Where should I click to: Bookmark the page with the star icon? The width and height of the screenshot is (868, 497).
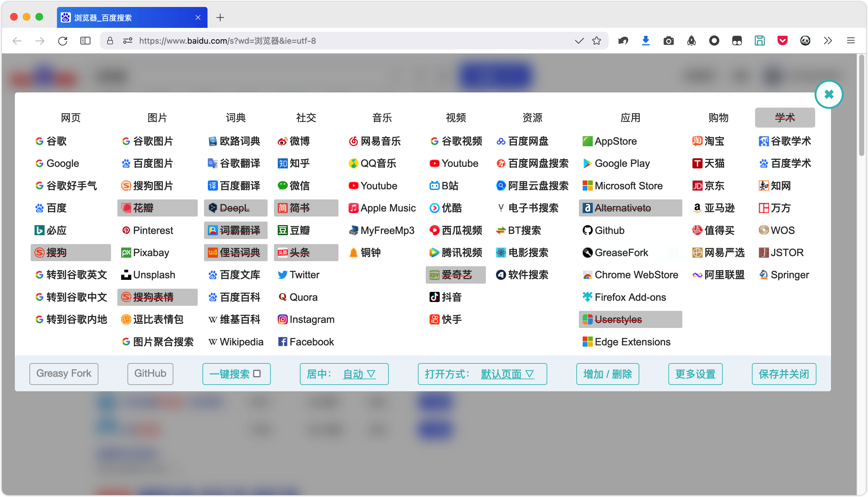597,41
